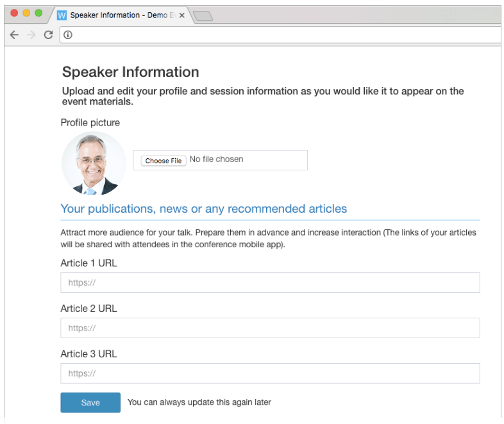Close the browser window with red button
Viewport: 504px width, 424px height.
point(15,13)
